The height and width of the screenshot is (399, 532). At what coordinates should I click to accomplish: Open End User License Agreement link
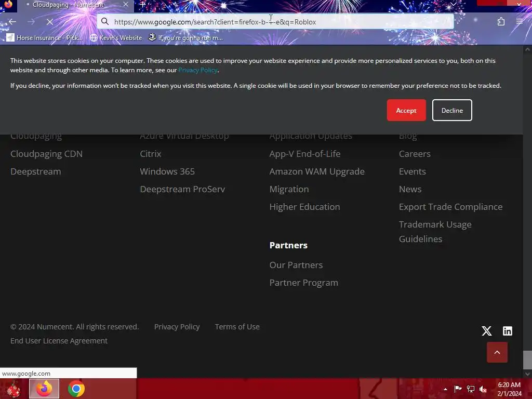pos(59,341)
